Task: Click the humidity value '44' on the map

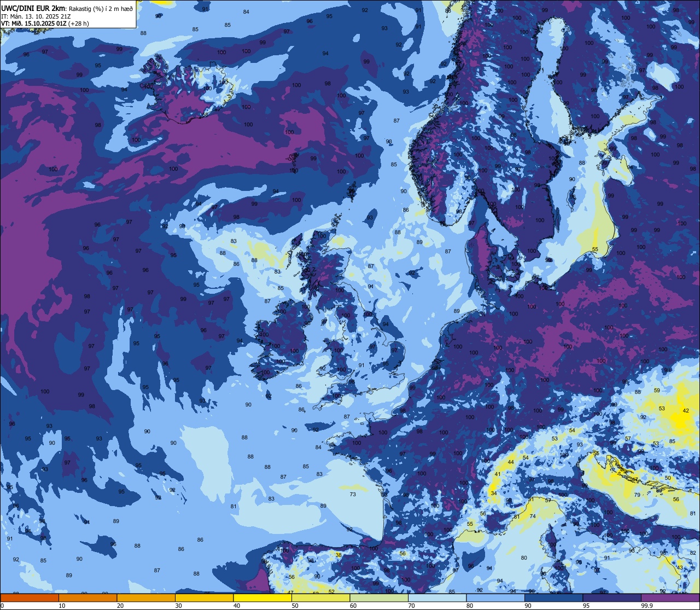Action: 511,462
